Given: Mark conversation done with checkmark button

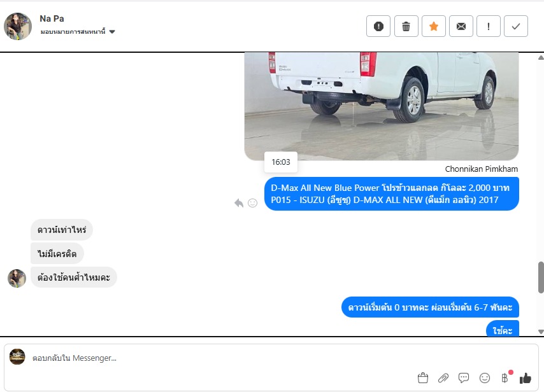Looking at the screenshot, I should (516, 26).
